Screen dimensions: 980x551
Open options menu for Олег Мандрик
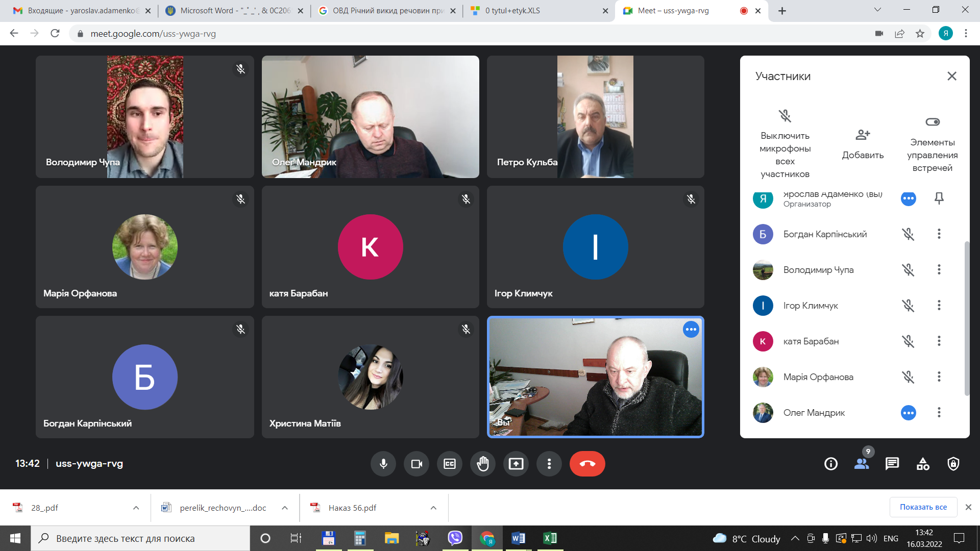939,413
